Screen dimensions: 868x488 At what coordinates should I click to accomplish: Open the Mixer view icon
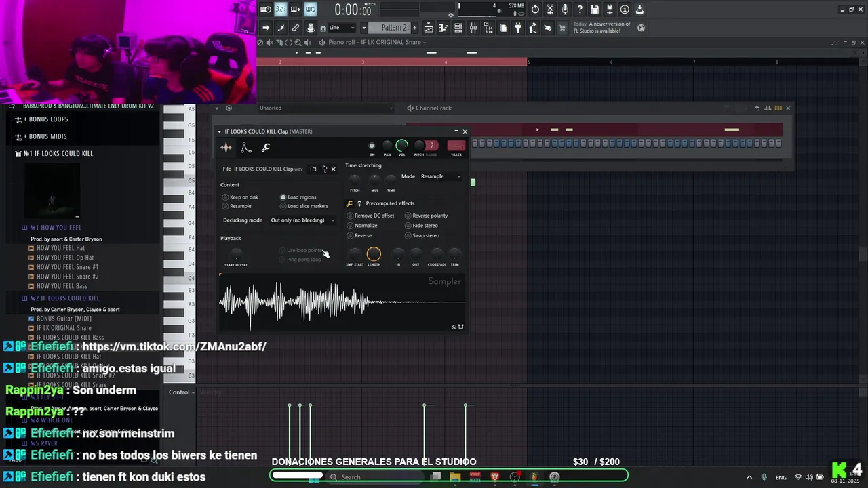point(473,28)
